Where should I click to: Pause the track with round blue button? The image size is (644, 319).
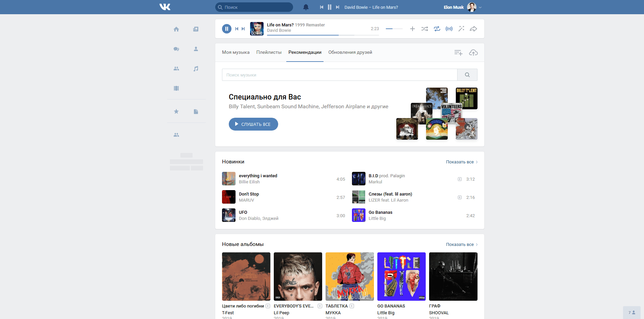click(x=227, y=29)
